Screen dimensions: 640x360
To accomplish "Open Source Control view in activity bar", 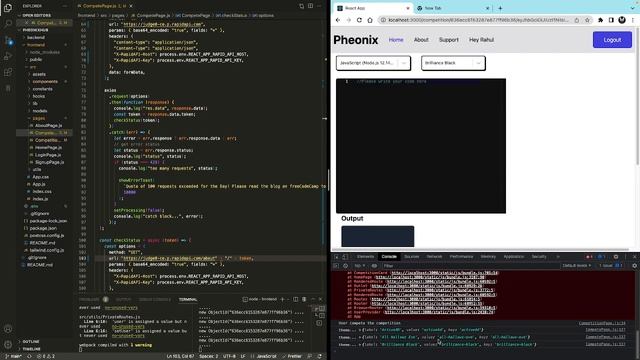I will (8, 40).
